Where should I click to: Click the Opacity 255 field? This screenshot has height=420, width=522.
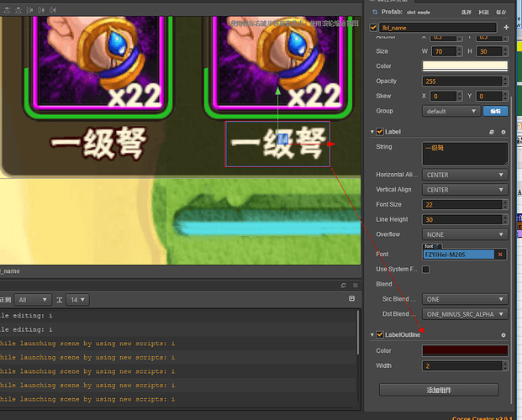coord(462,81)
